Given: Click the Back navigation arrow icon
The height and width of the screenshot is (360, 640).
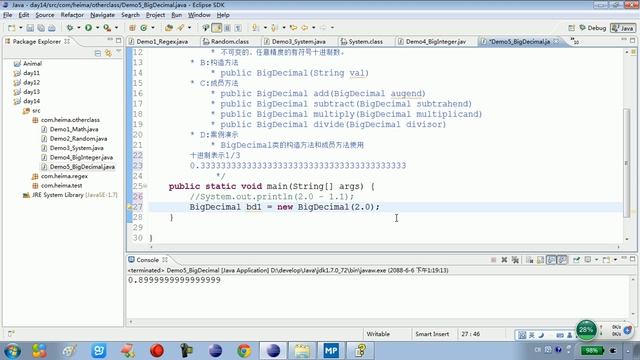Looking at the screenshot, I should pyautogui.click(x=304, y=28).
